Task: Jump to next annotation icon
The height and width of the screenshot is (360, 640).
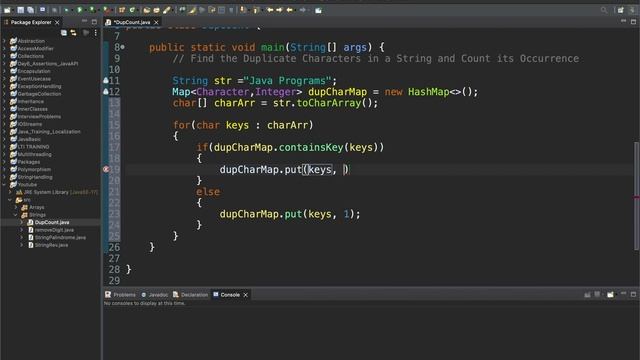Action: click(244, 10)
